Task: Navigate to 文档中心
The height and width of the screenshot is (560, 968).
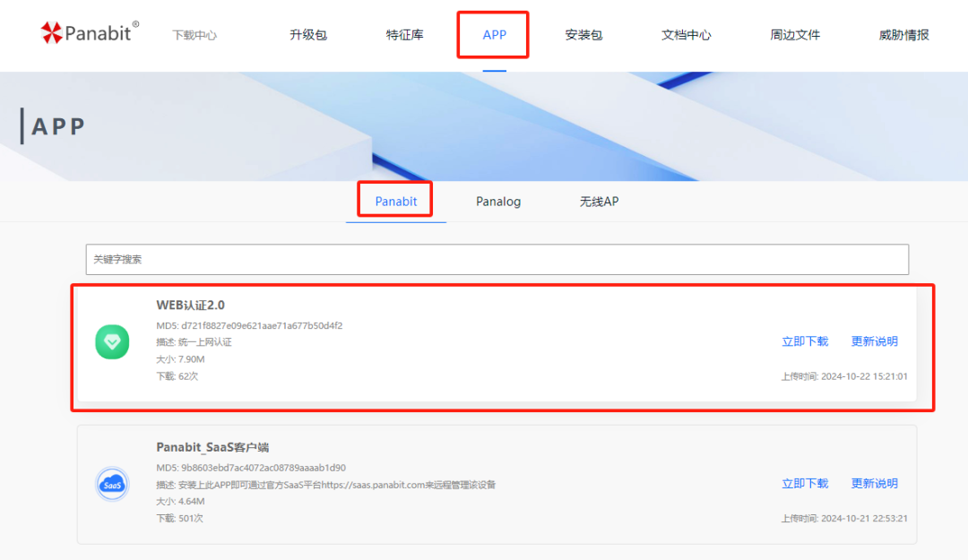Action: click(687, 35)
